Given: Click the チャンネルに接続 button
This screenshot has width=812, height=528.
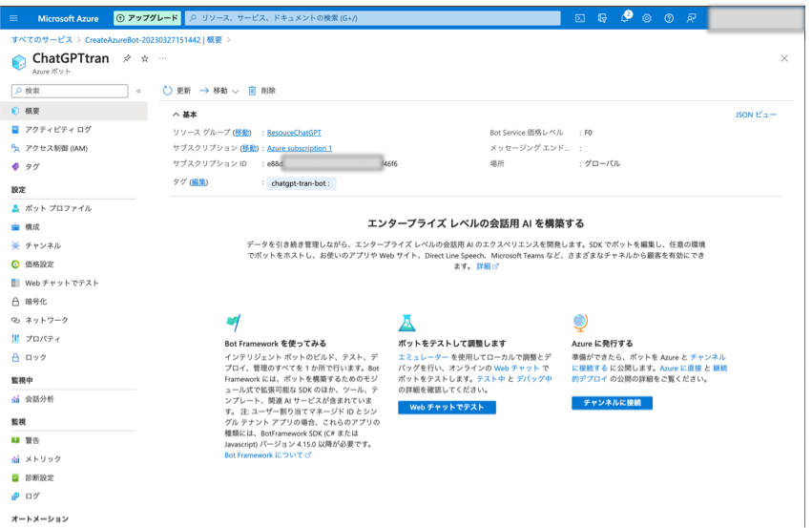Looking at the screenshot, I should [x=613, y=403].
